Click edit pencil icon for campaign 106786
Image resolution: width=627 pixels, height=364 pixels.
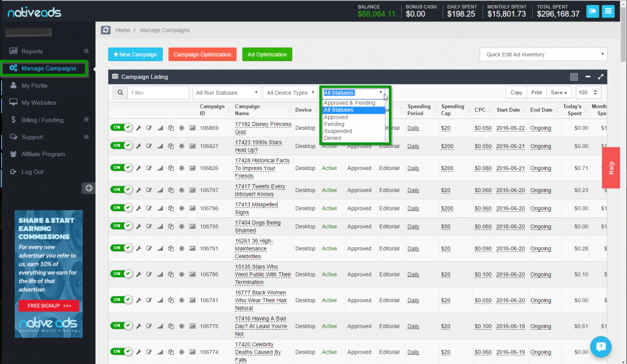point(149,275)
